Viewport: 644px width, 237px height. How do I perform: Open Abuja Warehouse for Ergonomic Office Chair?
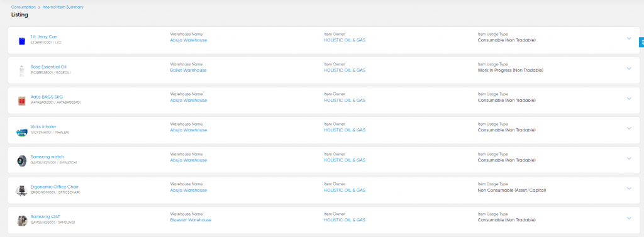tap(189, 190)
